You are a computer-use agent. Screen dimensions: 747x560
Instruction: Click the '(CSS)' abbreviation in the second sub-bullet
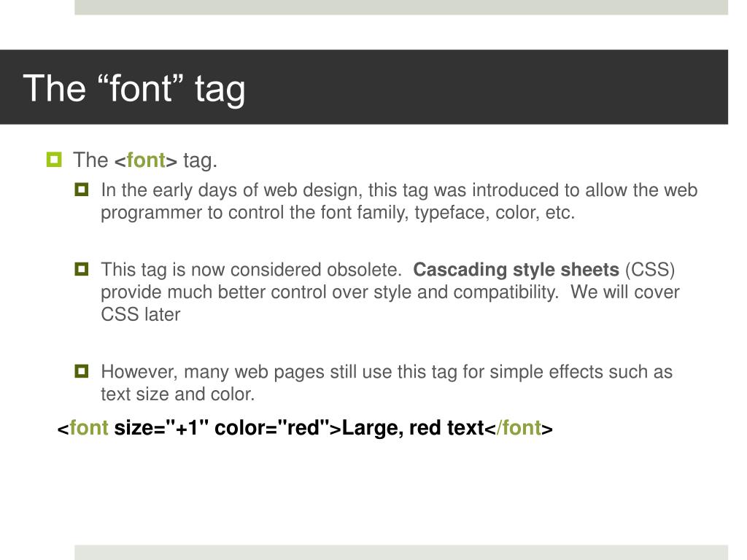(x=650, y=270)
